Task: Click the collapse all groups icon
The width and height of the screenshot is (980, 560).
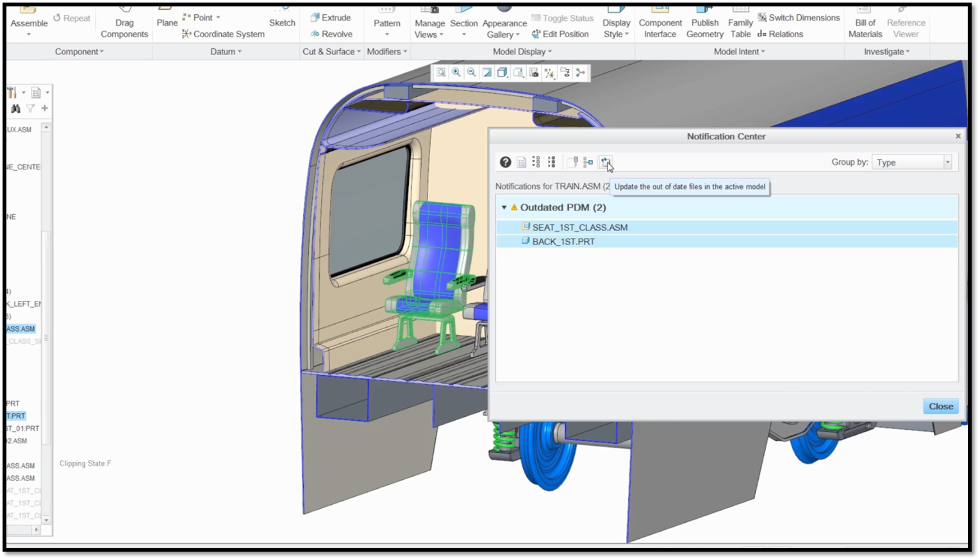Action: pyautogui.click(x=551, y=162)
